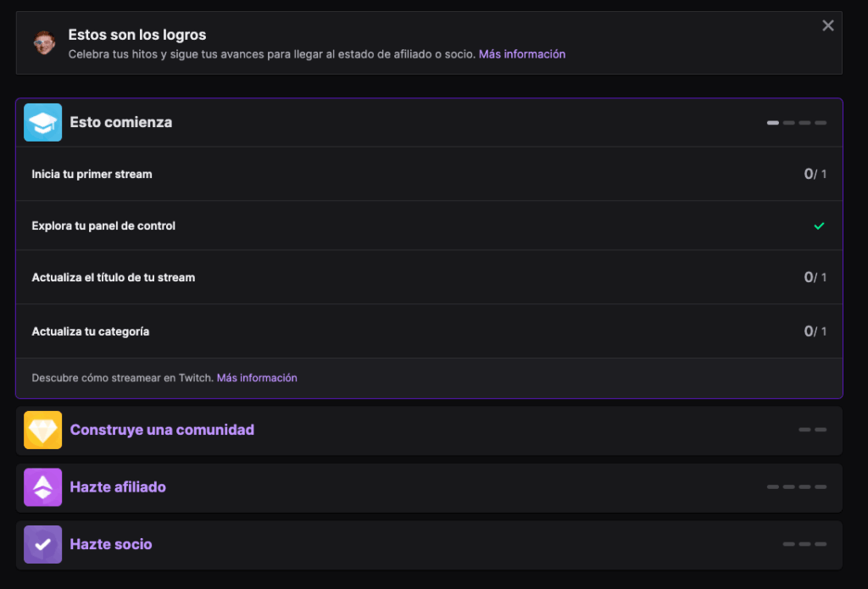
Task: Click the last progress dash of Hazte socio
Action: tap(820, 545)
